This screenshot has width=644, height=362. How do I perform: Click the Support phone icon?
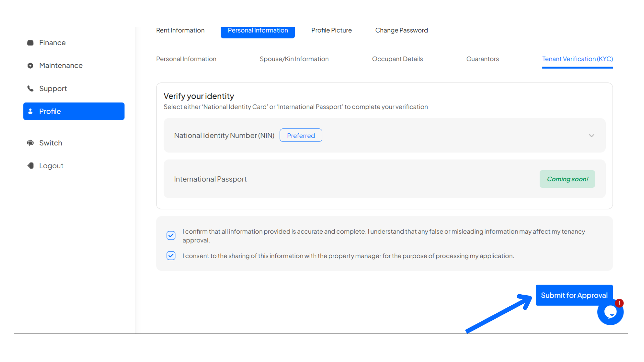(x=30, y=88)
